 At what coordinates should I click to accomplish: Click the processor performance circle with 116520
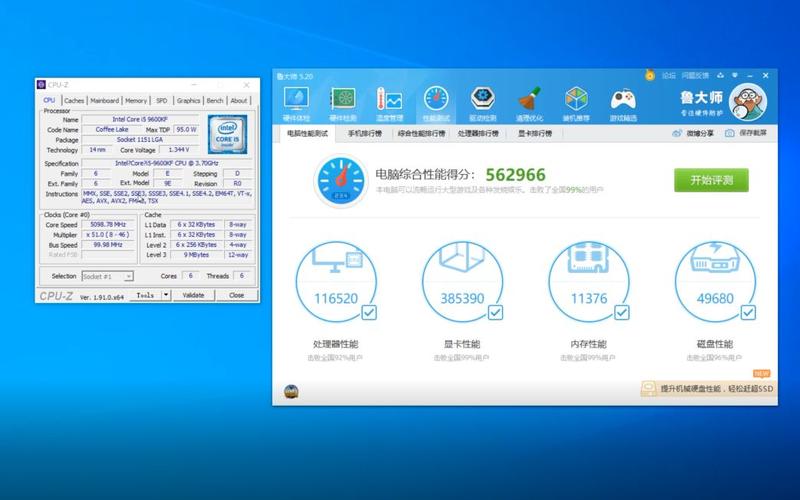click(336, 282)
